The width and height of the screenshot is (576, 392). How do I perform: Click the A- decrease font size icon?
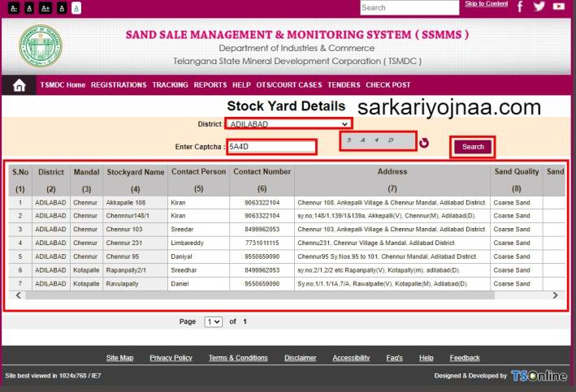(x=14, y=7)
